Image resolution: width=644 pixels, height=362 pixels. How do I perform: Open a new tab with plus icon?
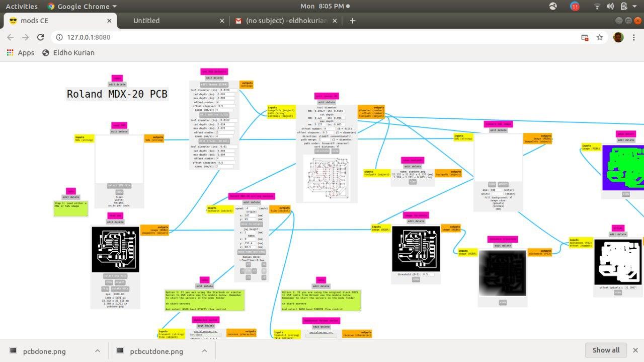pos(352,21)
